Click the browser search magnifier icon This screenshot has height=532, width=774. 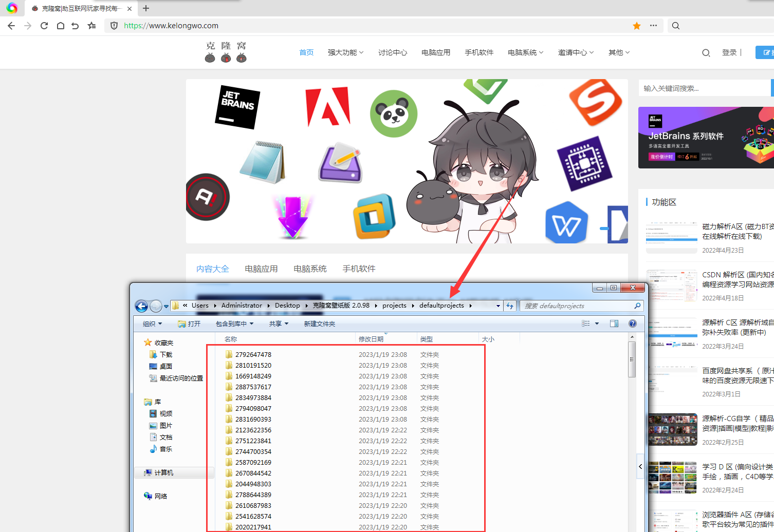point(676,26)
